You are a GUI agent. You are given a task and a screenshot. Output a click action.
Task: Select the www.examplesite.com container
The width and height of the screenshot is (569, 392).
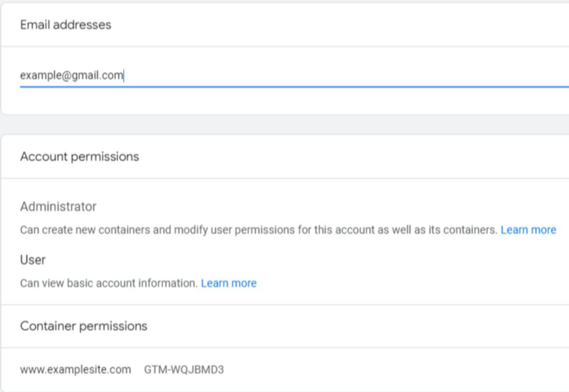pos(76,369)
